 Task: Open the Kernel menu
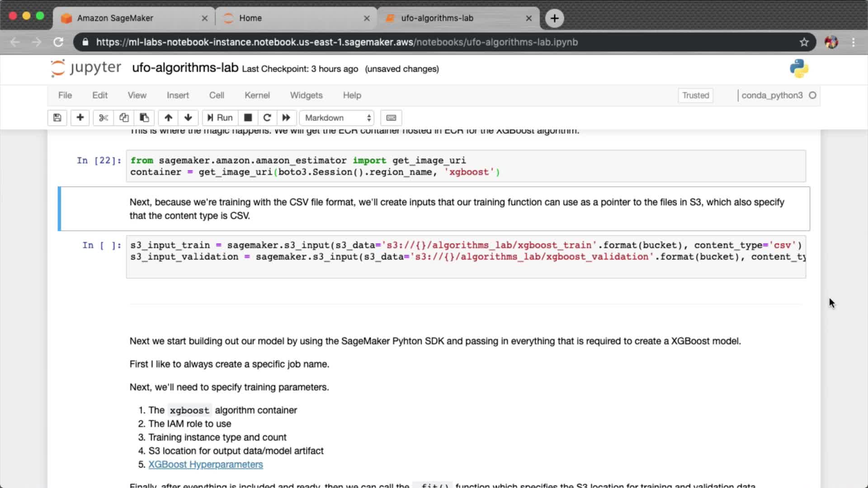[x=257, y=95]
